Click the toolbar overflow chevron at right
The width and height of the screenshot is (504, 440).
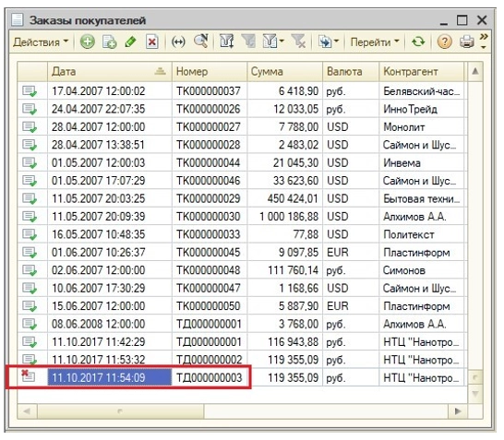coord(484,42)
